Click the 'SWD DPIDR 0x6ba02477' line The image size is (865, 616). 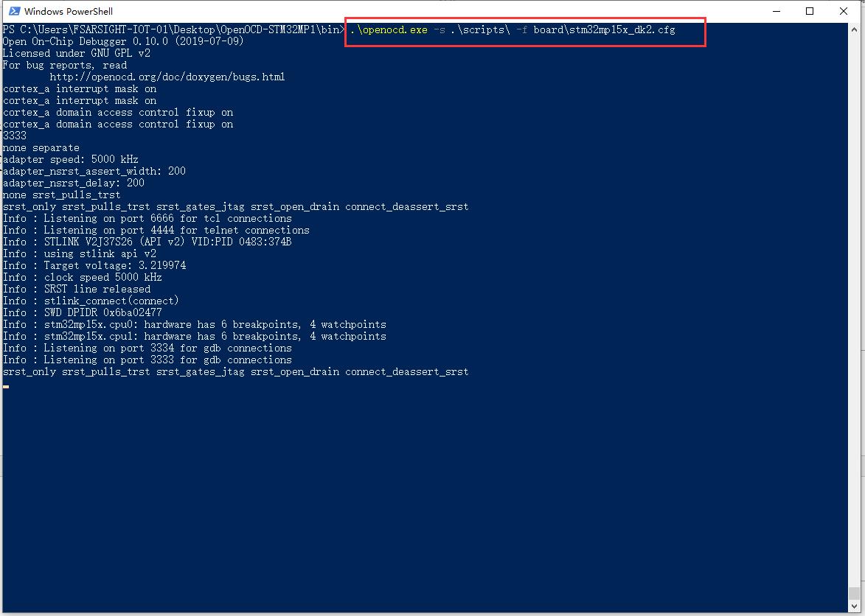point(82,313)
